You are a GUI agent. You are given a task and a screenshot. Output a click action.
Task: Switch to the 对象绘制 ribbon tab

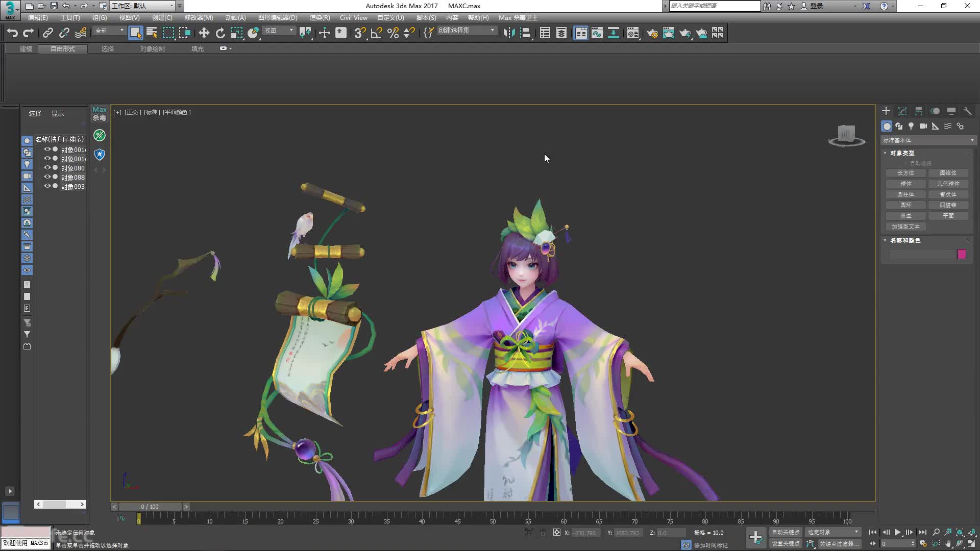(153, 48)
